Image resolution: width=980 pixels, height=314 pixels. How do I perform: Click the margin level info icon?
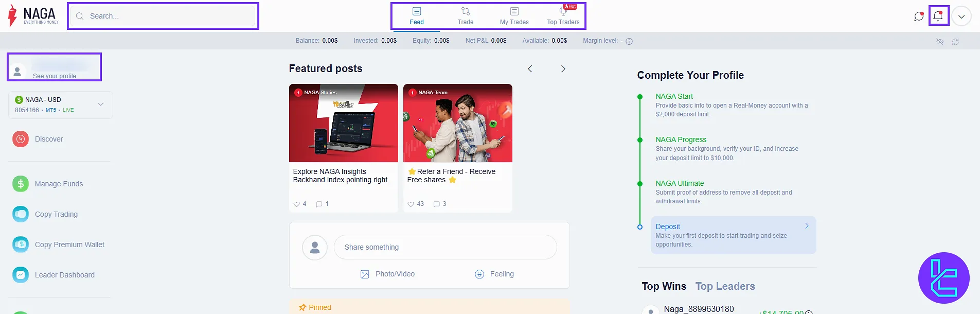[x=629, y=41]
